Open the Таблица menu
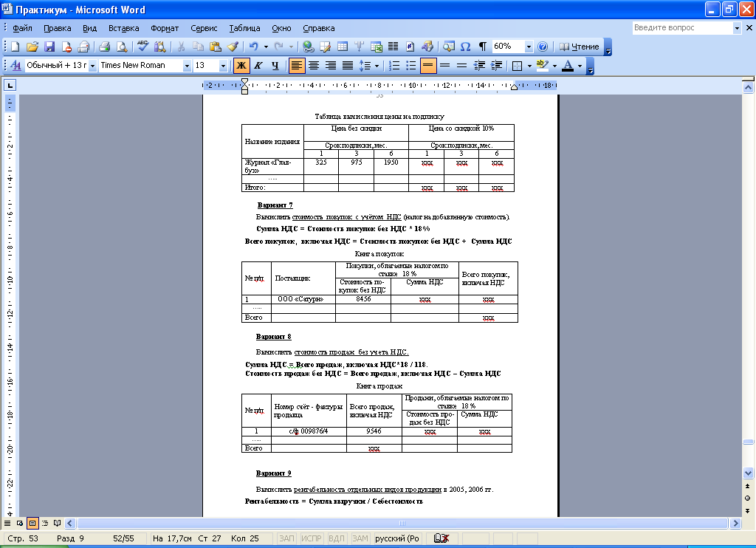The height and width of the screenshot is (548, 756). click(244, 28)
